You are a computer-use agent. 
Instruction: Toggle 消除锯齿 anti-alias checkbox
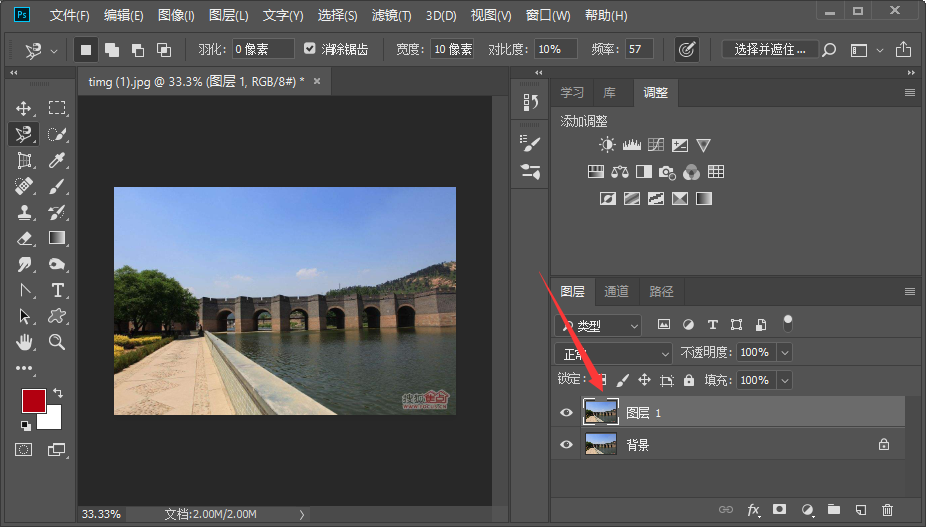[309, 48]
